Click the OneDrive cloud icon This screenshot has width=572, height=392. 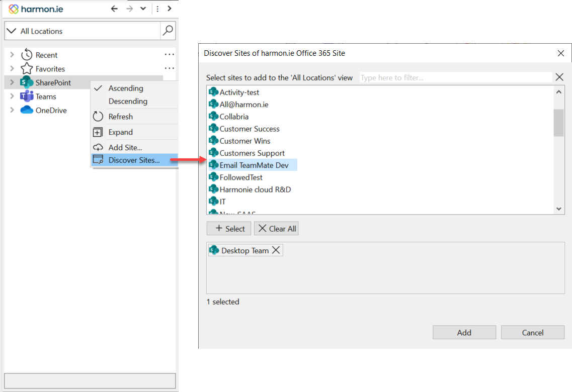pos(27,110)
